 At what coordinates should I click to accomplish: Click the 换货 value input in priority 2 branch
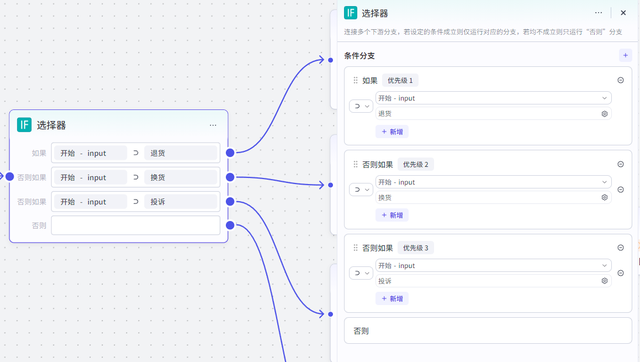[493, 198]
